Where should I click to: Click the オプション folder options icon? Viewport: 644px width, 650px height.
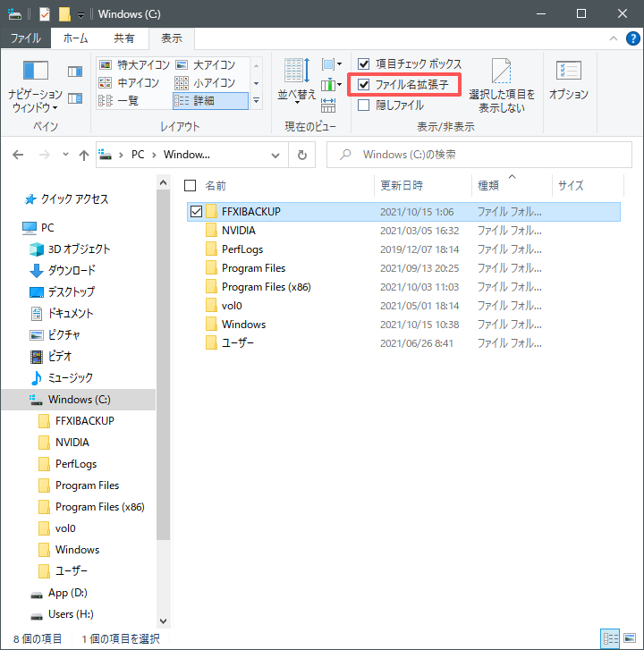568,72
